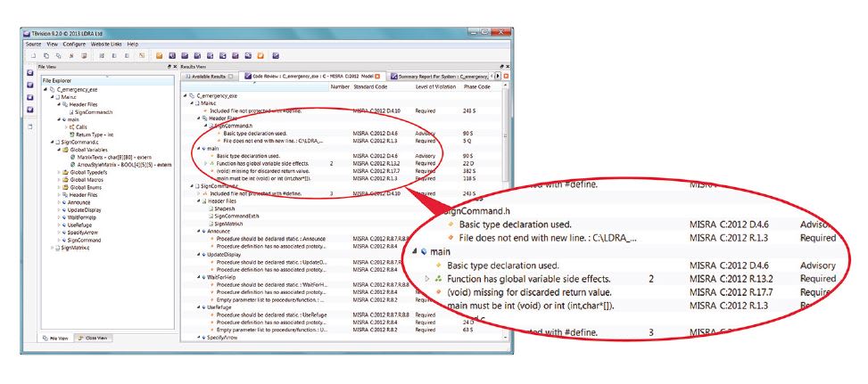Switch to the Class View tab
868x384 pixels.
pos(93,338)
